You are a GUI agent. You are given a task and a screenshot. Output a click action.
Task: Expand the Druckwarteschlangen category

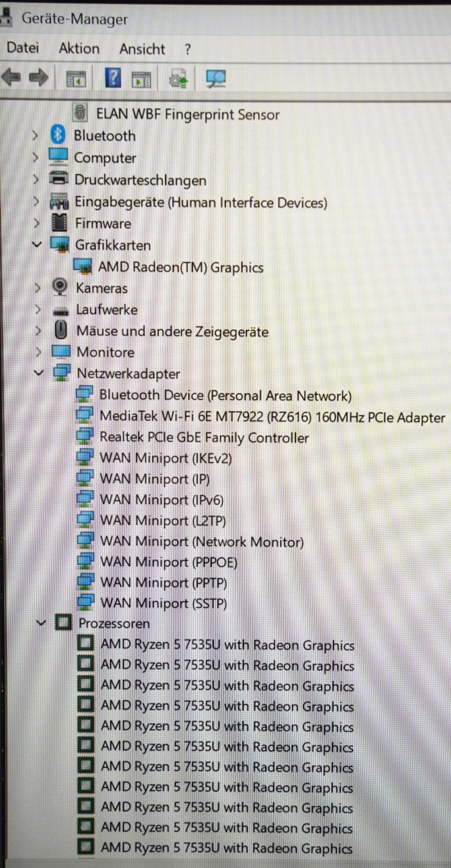[36, 179]
